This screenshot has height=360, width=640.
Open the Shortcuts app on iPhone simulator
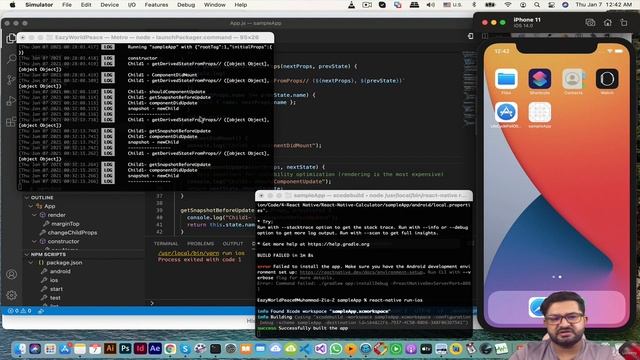pos(540,79)
